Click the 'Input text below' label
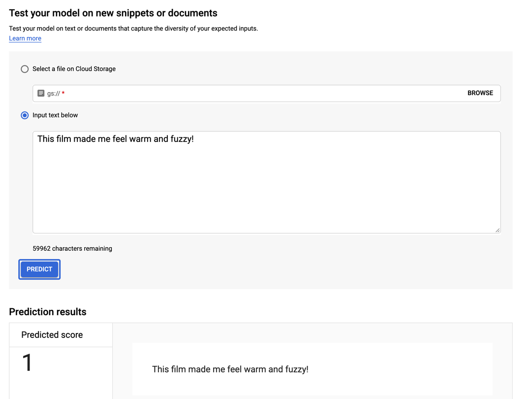Viewport: 532px width, 399px height. tap(55, 115)
